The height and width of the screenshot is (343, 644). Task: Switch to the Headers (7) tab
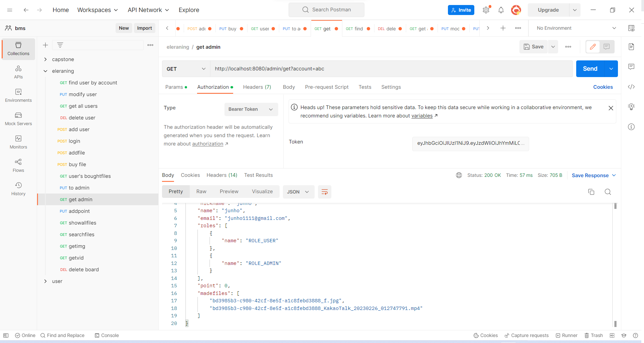(257, 87)
